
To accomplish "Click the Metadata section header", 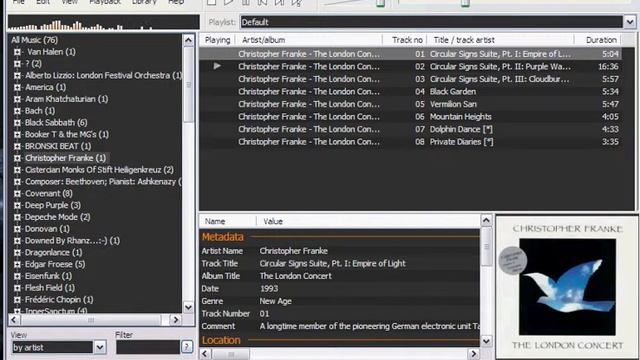I will (222, 237).
